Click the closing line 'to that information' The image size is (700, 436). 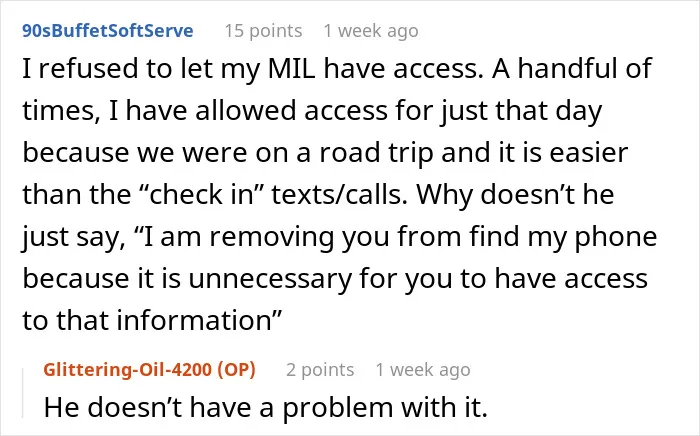[152, 320]
